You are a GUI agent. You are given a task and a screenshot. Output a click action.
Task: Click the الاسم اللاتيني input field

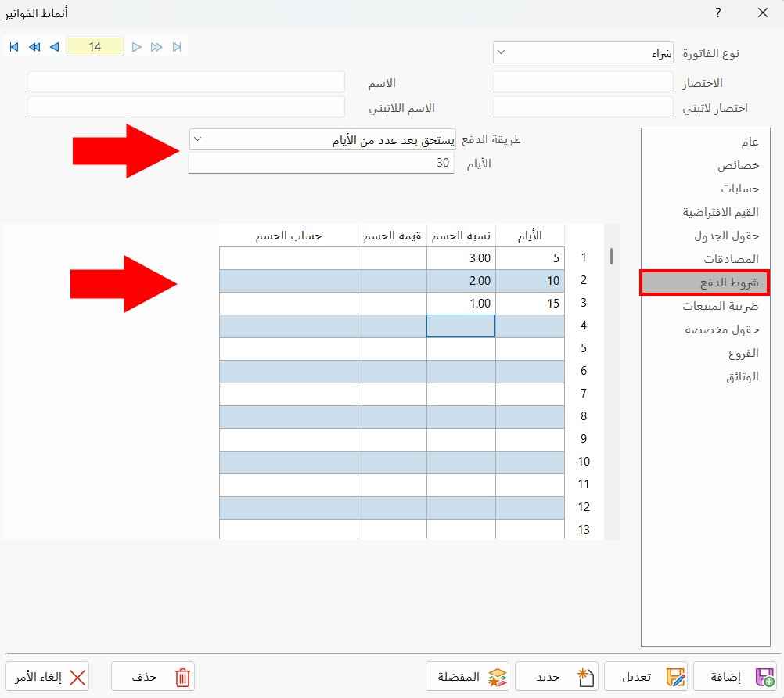pyautogui.click(x=186, y=107)
